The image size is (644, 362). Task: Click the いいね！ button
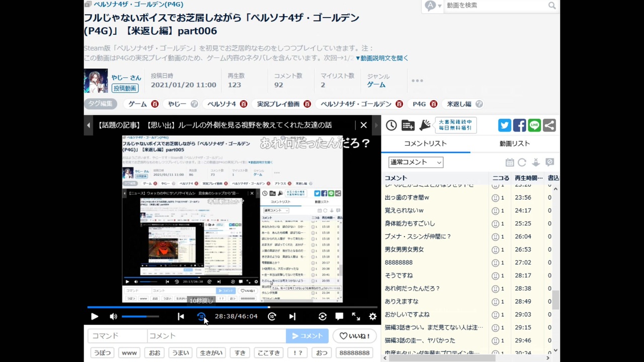[x=355, y=336]
